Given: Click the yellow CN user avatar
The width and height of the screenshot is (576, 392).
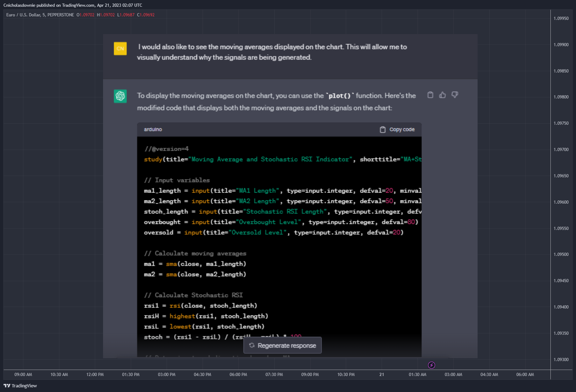Looking at the screenshot, I should coord(120,49).
